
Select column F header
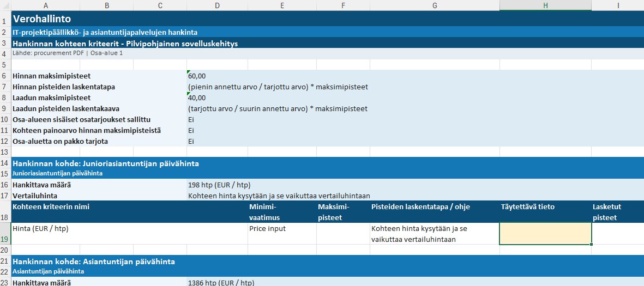coord(344,5)
